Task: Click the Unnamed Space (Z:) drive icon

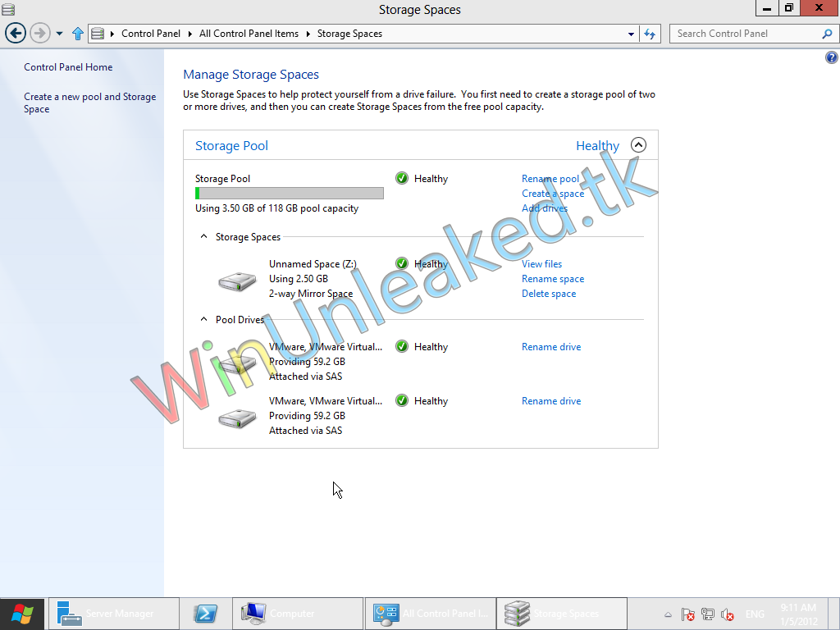Action: click(x=237, y=281)
